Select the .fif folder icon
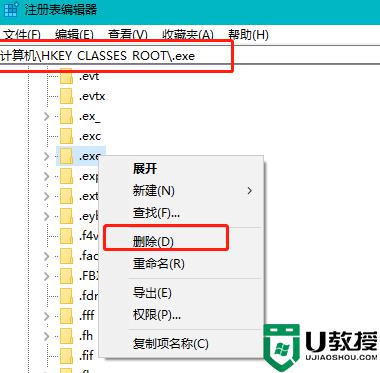The image size is (380, 373). [66, 355]
